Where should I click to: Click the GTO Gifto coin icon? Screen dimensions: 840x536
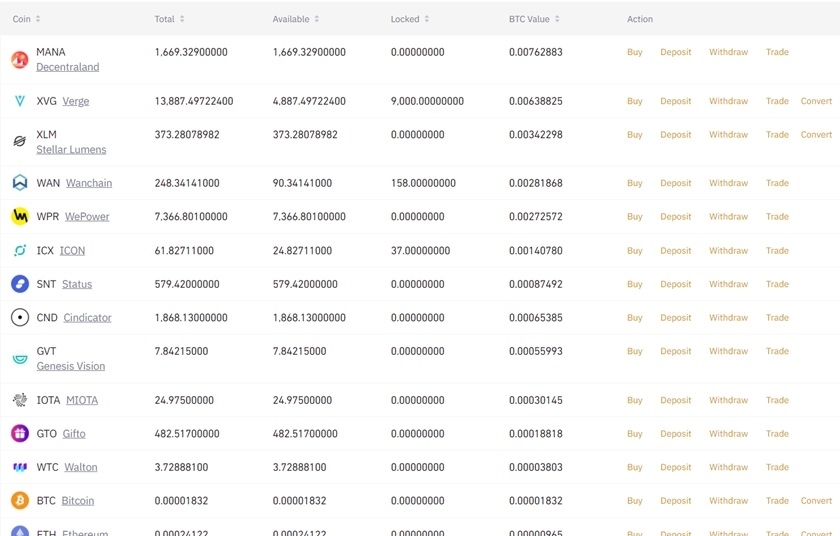point(20,433)
